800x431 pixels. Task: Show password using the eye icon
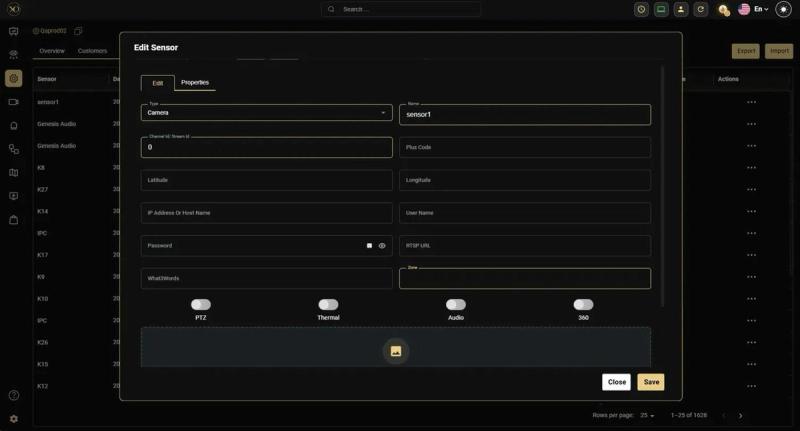tap(382, 246)
